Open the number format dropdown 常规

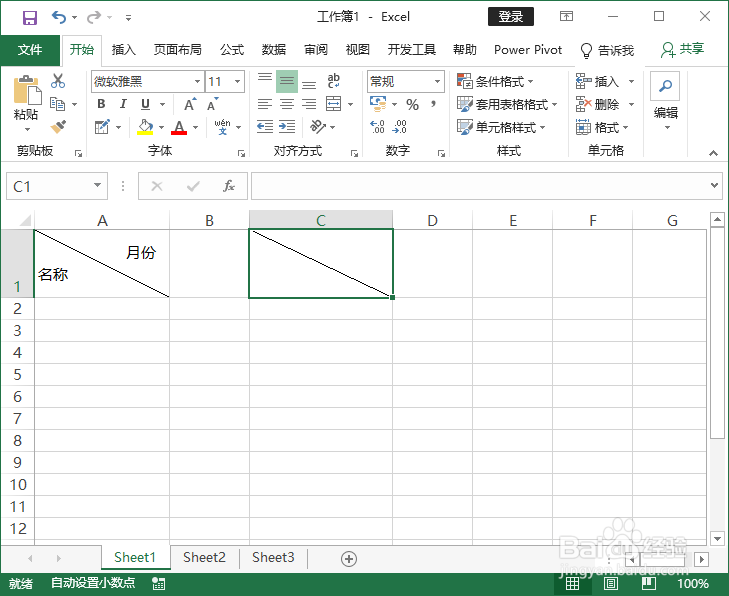pos(437,82)
